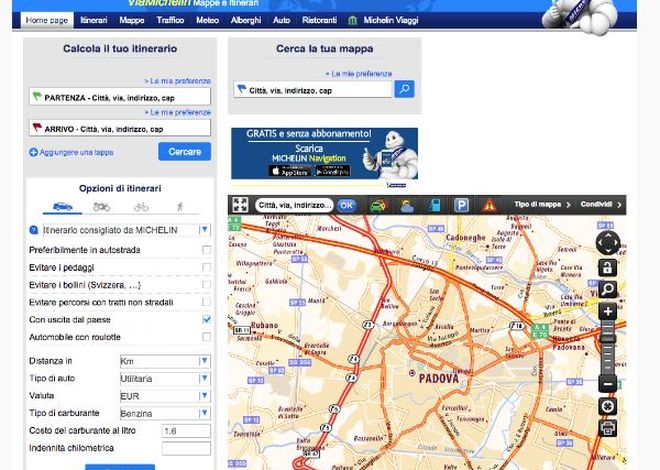Expand the Condividi share menu

(601, 204)
